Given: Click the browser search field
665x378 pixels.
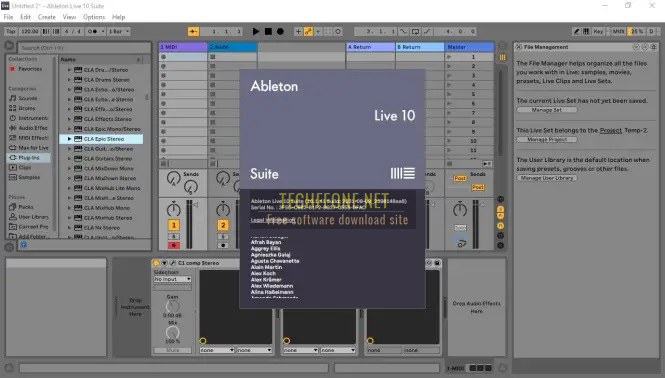Looking at the screenshot, I should pos(84,48).
